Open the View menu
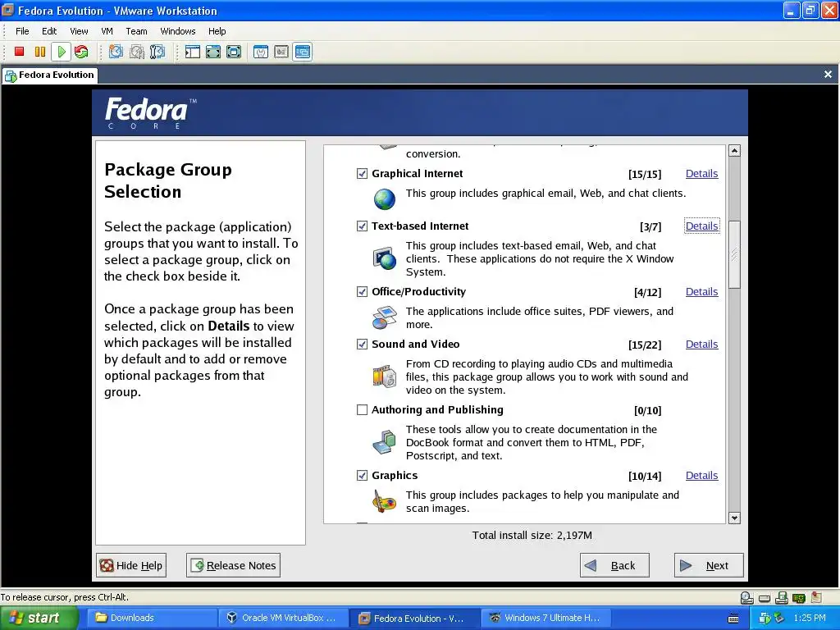This screenshot has width=840, height=630. (79, 31)
